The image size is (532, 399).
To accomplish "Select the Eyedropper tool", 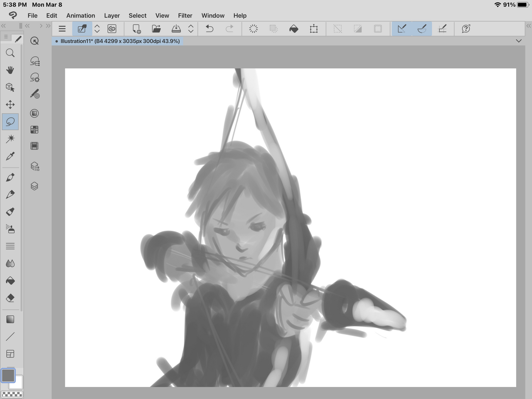I will tap(10, 156).
